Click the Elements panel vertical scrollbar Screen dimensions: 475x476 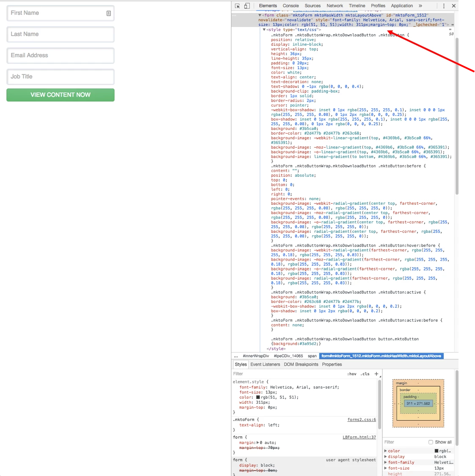click(457, 116)
